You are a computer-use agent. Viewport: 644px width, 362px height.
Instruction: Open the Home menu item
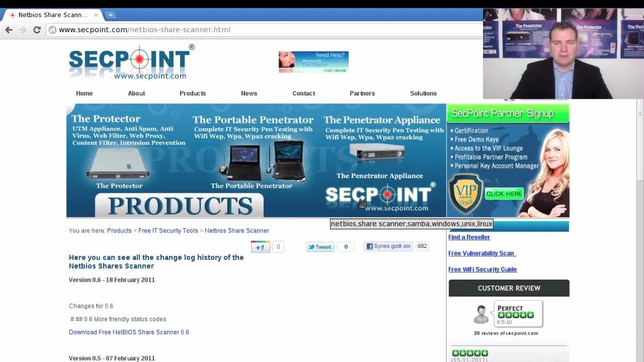tap(84, 93)
